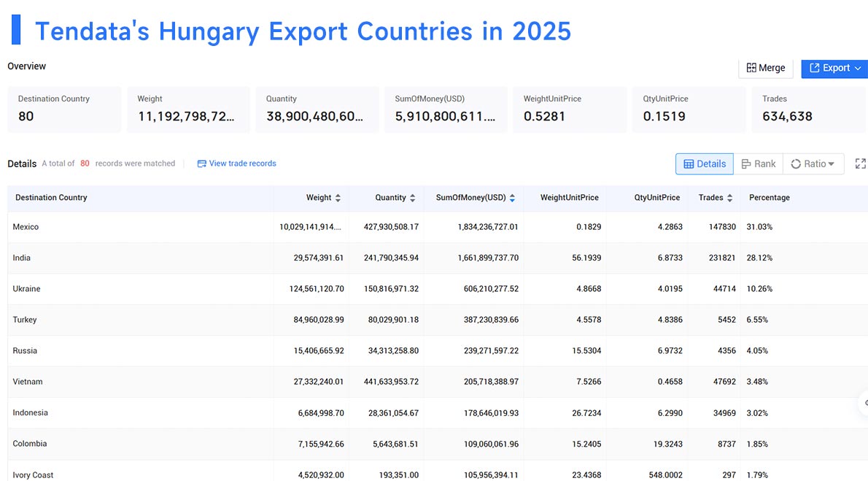Click the Merge button

pyautogui.click(x=766, y=68)
